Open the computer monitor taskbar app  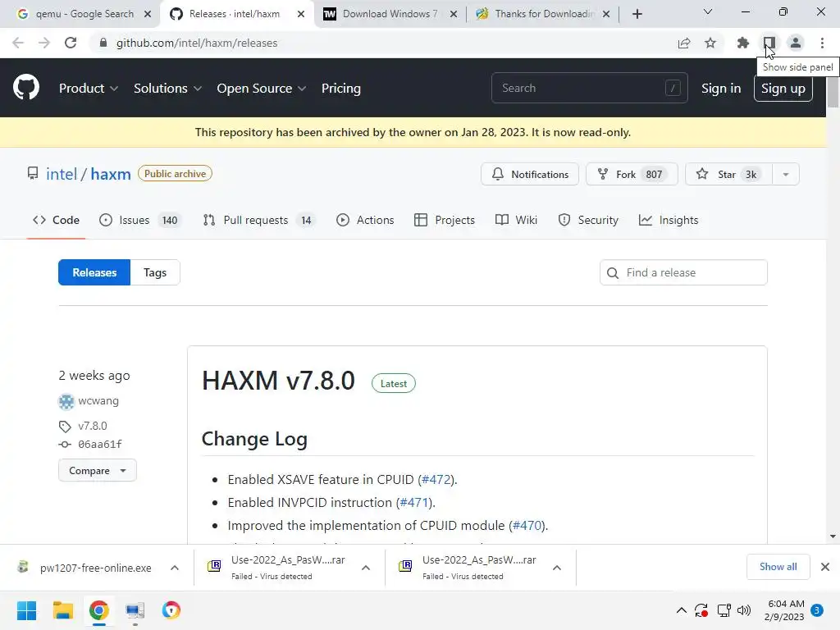point(135,610)
